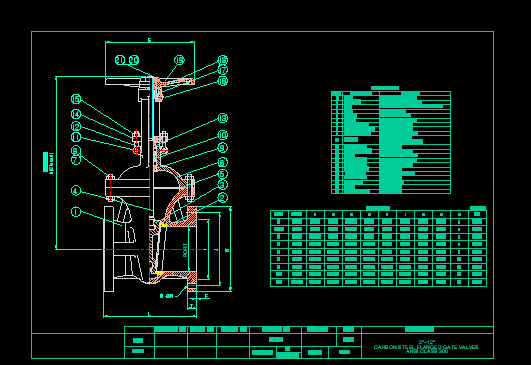Viewport: 531px width, 365px height.
Task: Select part balloon number 2
Action: pyautogui.click(x=222, y=198)
